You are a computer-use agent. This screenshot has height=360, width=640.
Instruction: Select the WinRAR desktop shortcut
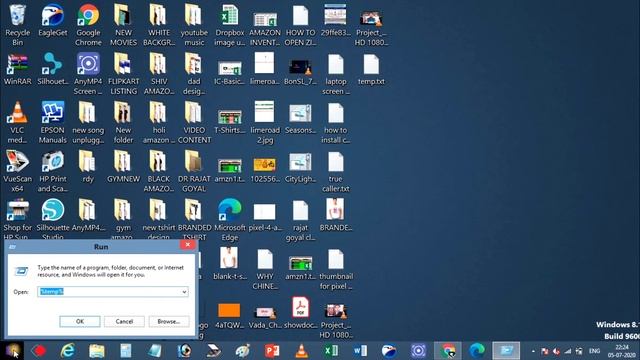(18, 69)
